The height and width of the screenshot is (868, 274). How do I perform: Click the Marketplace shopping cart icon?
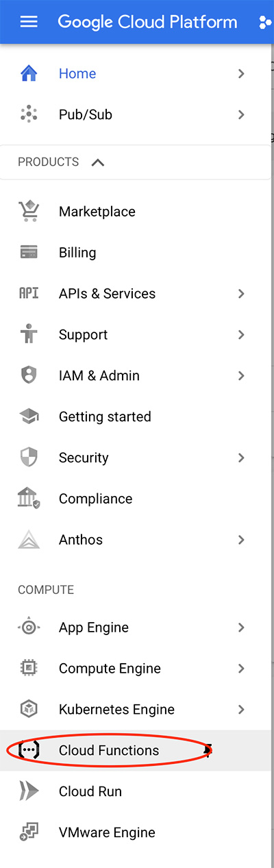29,211
